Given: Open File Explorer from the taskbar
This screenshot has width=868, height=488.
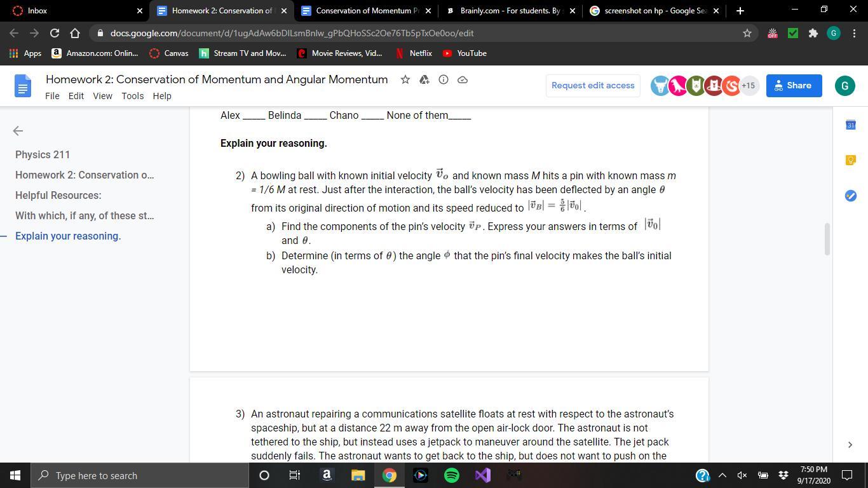Looking at the screenshot, I should pos(358,475).
